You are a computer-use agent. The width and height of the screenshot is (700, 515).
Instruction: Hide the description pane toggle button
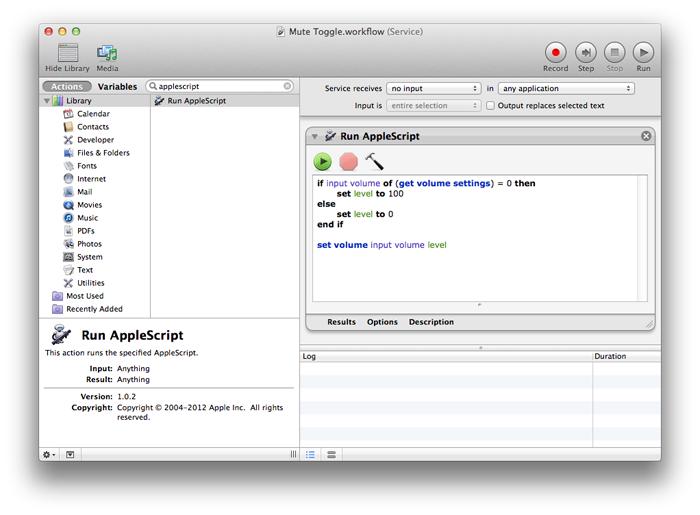[x=70, y=454]
